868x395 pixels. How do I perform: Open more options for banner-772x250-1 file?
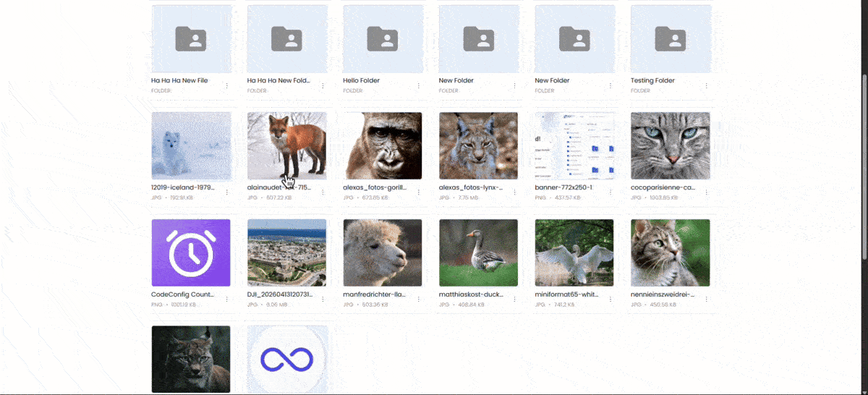pyautogui.click(x=610, y=192)
